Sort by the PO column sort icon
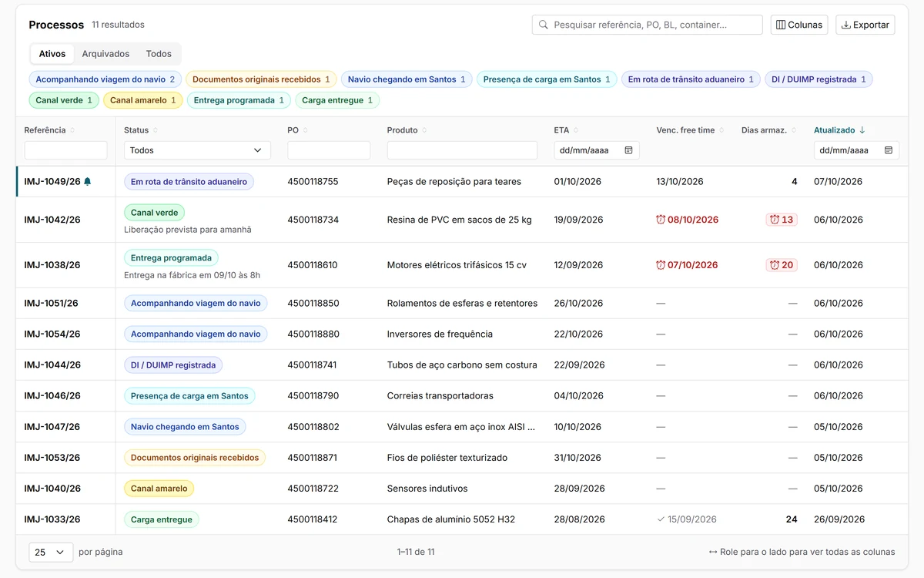924x578 pixels. [x=306, y=130]
